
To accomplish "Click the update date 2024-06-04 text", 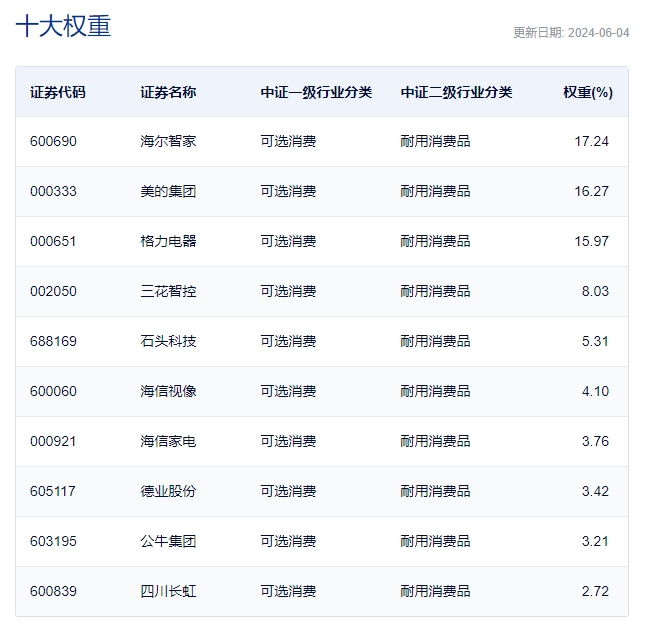I will [x=599, y=33].
